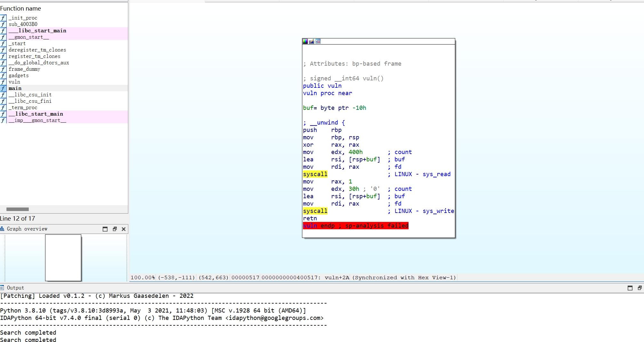Image resolution: width=644 pixels, height=342 pixels.
Task: Click the syscall before the sys_read comment
Action: (x=315, y=174)
